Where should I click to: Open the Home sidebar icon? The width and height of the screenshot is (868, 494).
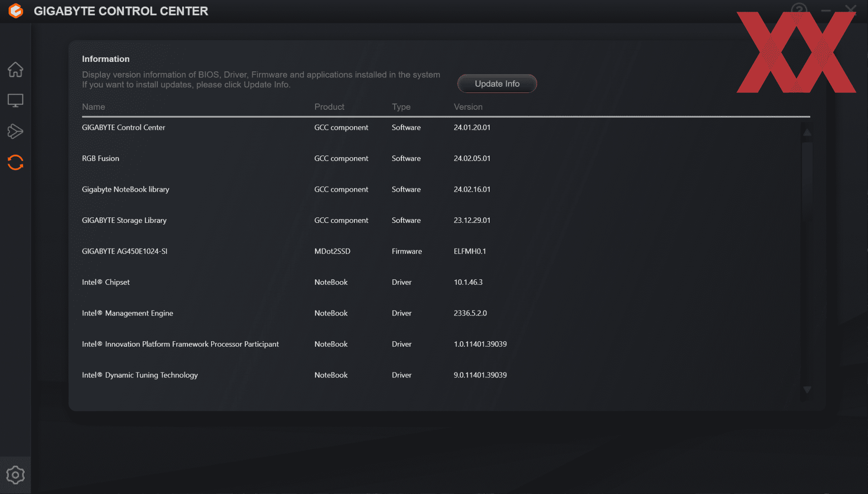coord(15,70)
